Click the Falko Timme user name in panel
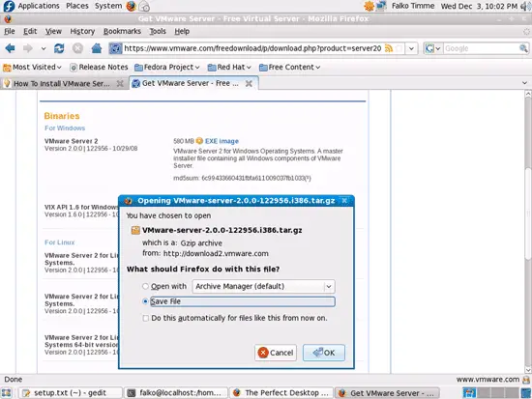This screenshot has height=399, width=532. pyautogui.click(x=413, y=6)
